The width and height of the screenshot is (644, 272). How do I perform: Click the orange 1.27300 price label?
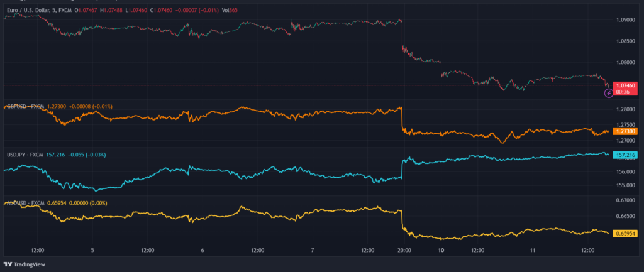pos(625,131)
